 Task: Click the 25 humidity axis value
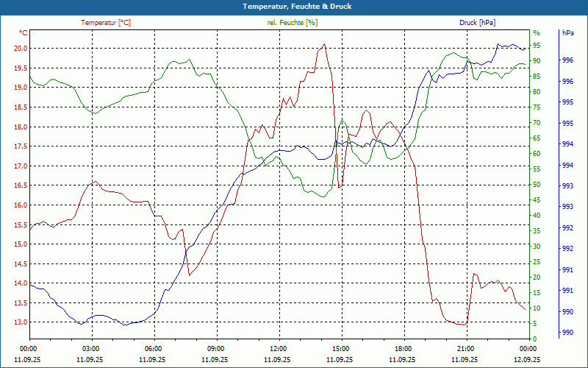tap(537, 262)
